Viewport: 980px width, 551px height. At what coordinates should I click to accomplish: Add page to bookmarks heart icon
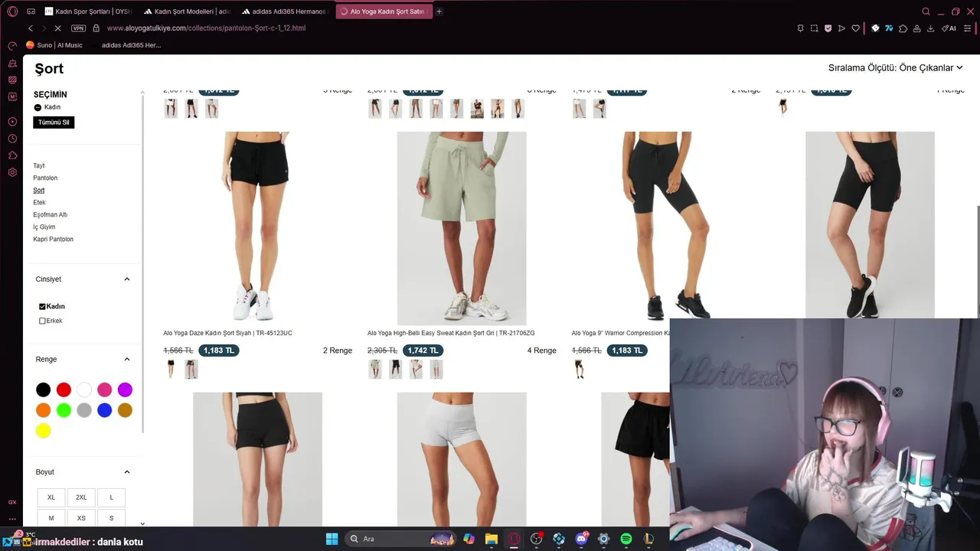(x=855, y=28)
